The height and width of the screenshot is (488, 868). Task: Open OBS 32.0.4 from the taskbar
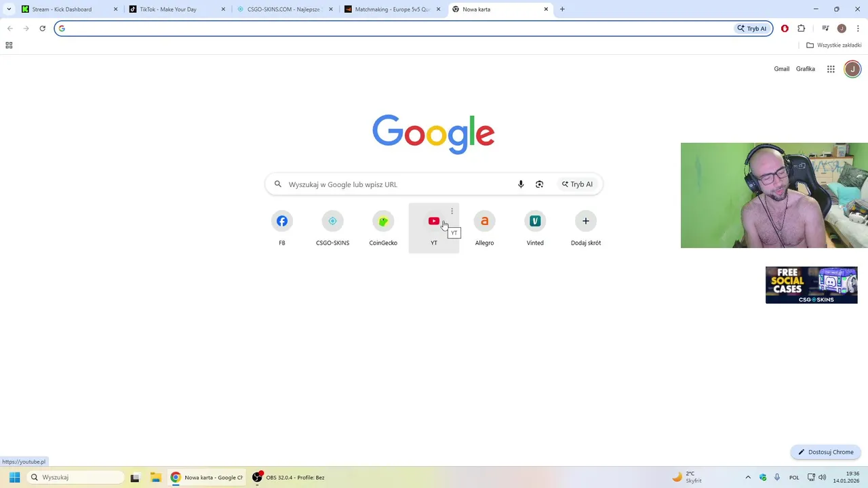point(289,477)
